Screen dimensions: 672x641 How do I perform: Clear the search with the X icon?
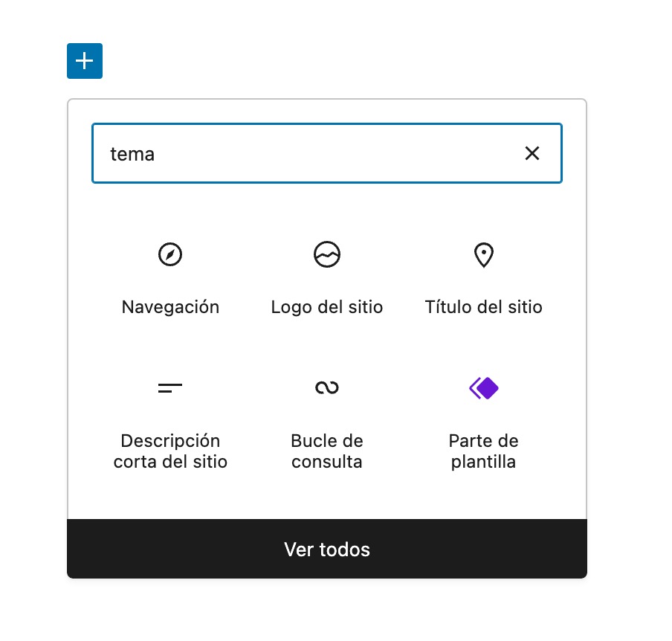click(x=532, y=153)
